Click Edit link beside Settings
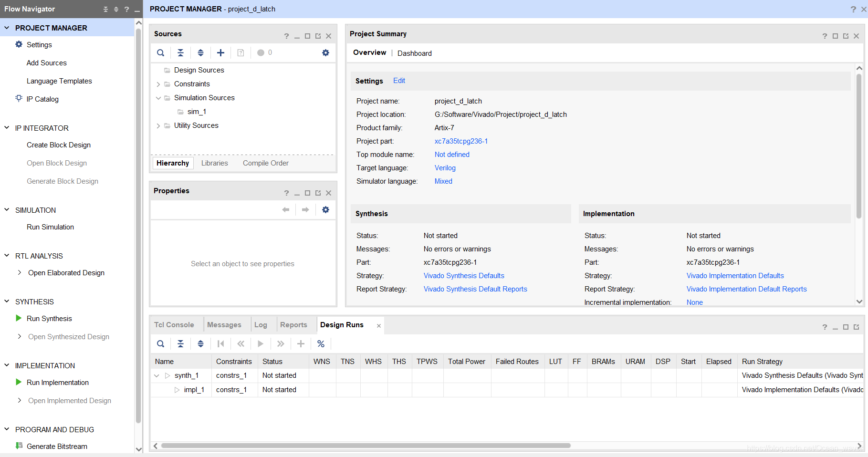Viewport: 868px width, 457px height. pos(399,81)
